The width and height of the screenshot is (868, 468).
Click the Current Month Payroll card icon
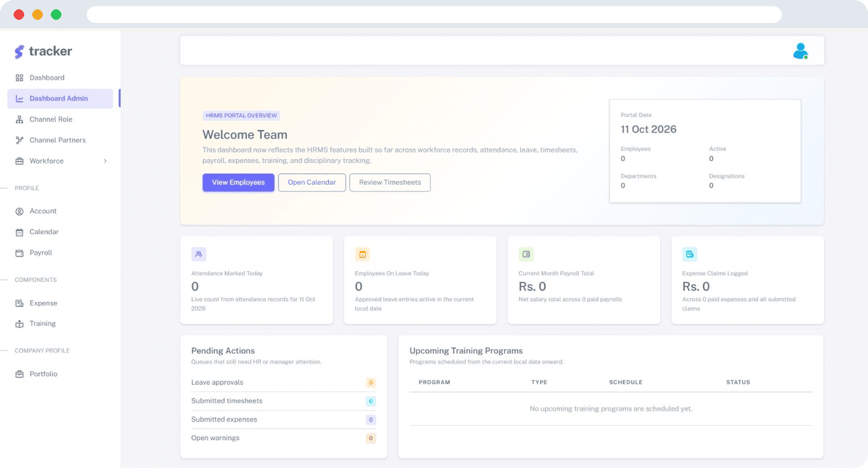pyautogui.click(x=526, y=254)
